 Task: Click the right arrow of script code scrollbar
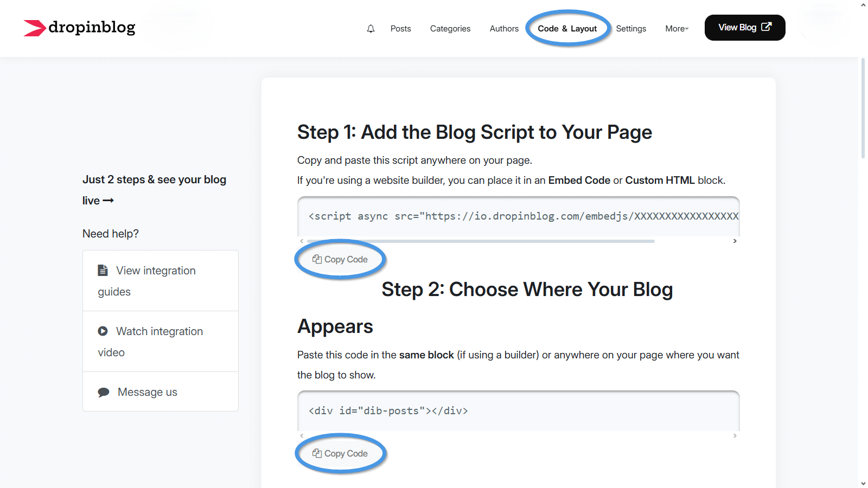point(735,241)
